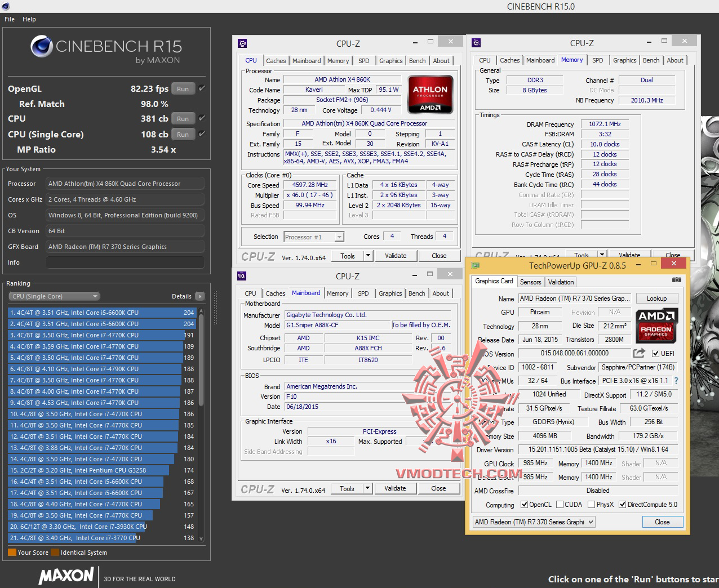Click the Processor value in Your System

click(x=125, y=184)
